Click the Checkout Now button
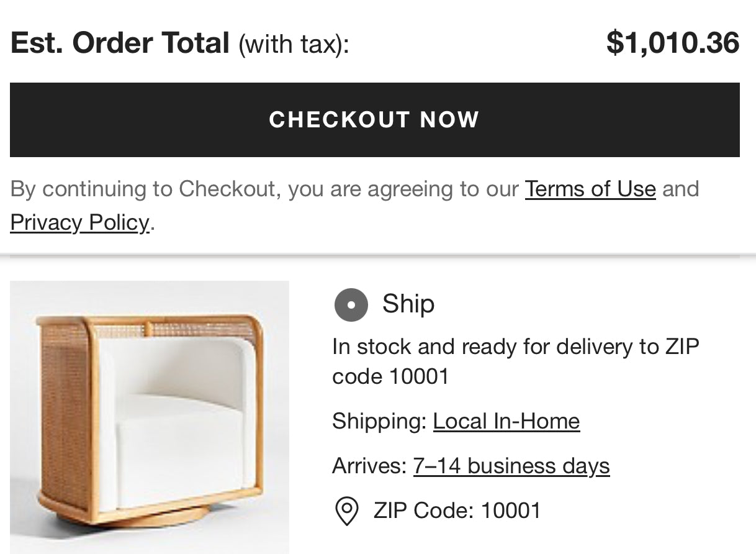The image size is (756, 554). (374, 120)
